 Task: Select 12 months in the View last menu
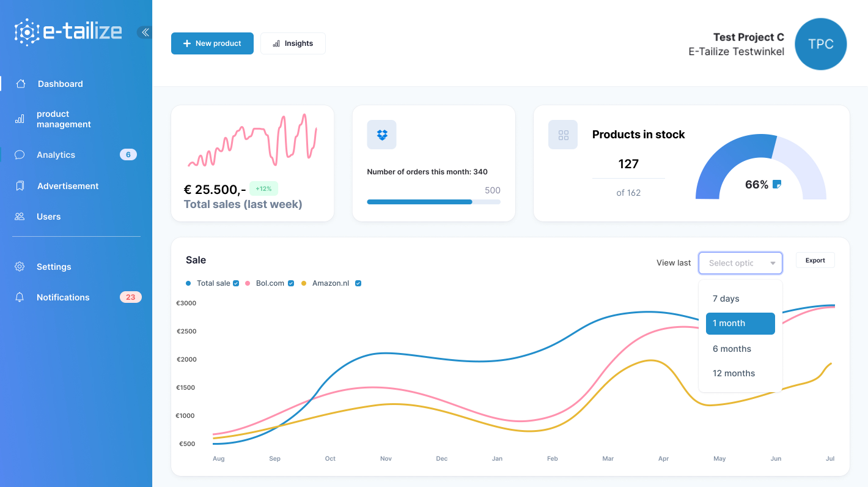click(734, 373)
